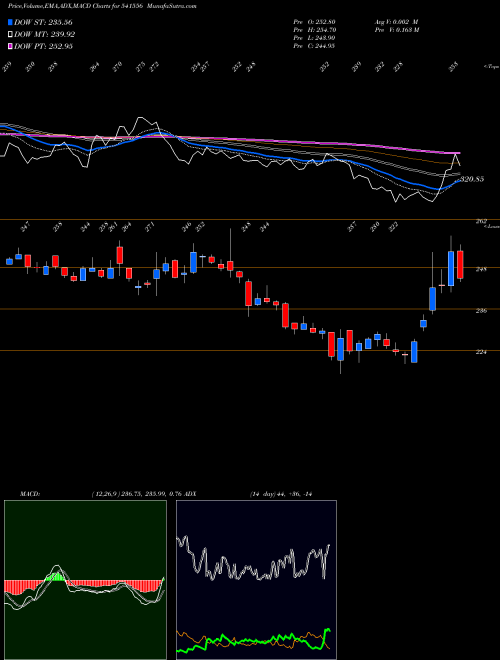Viewport: 500px width, 660px height.
Task: Select the DOW ST: 235.56 label
Action: click(x=43, y=22)
